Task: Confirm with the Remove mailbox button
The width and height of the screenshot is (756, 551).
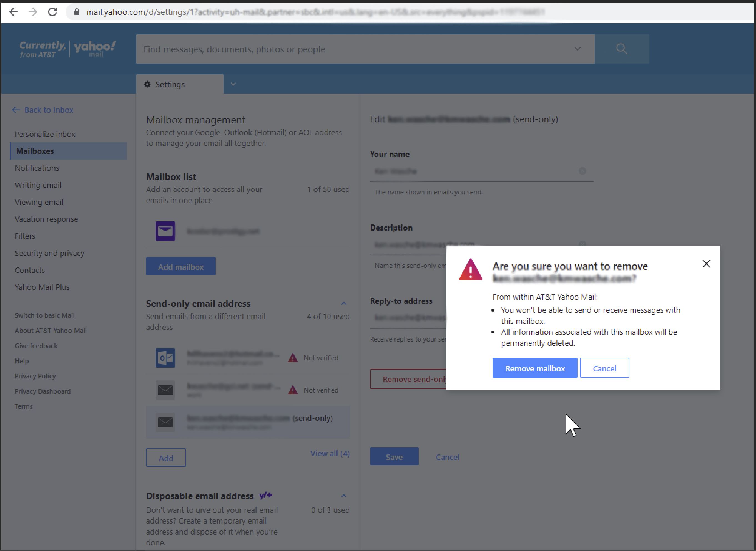Action: [x=535, y=368]
